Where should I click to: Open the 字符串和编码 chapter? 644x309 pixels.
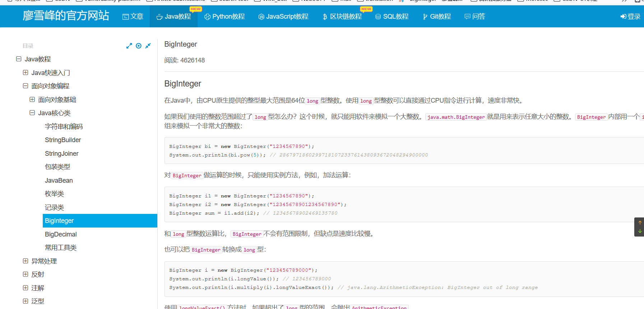[64, 126]
